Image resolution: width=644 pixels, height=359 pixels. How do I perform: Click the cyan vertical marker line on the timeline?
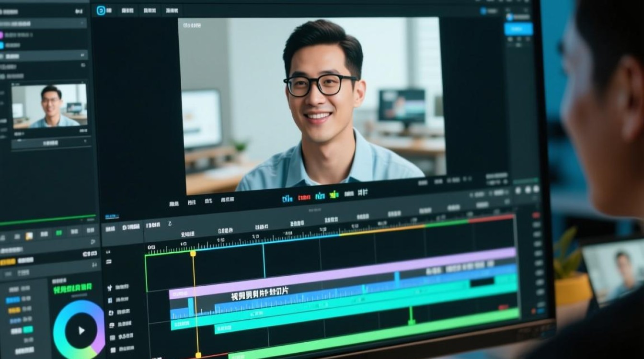click(x=264, y=261)
